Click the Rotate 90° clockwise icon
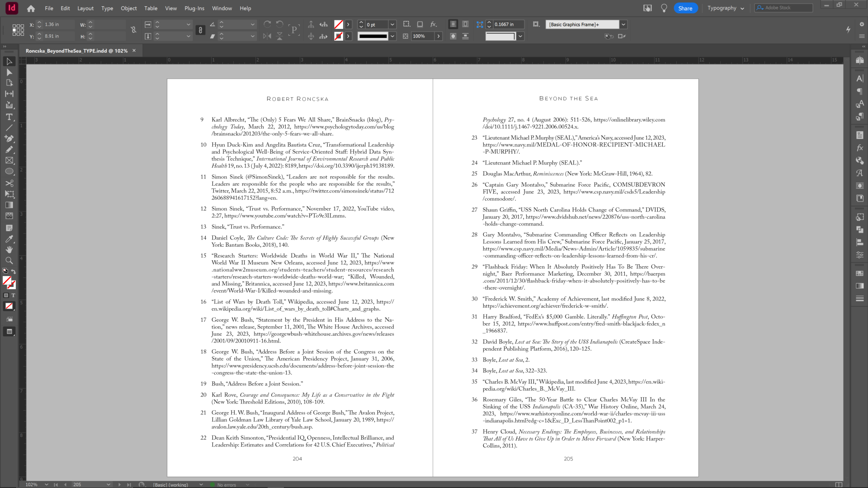The width and height of the screenshot is (868, 488). 267,24
